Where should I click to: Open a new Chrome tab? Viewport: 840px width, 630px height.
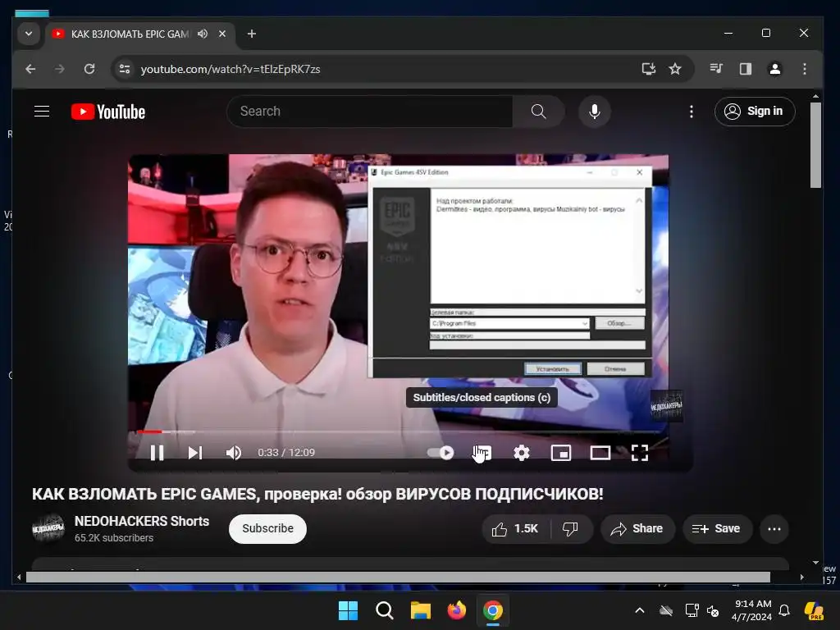tap(251, 34)
